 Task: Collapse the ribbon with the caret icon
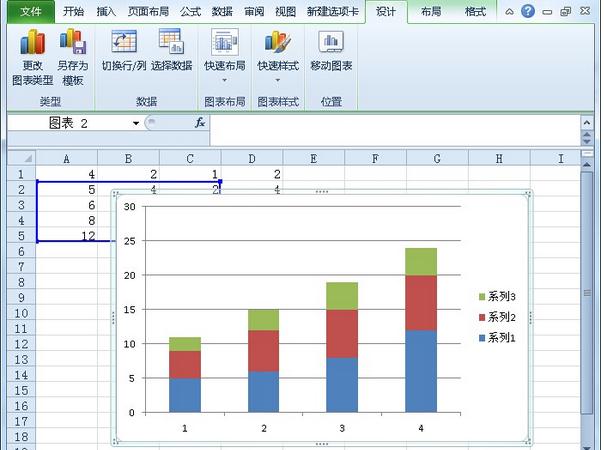click(x=509, y=12)
